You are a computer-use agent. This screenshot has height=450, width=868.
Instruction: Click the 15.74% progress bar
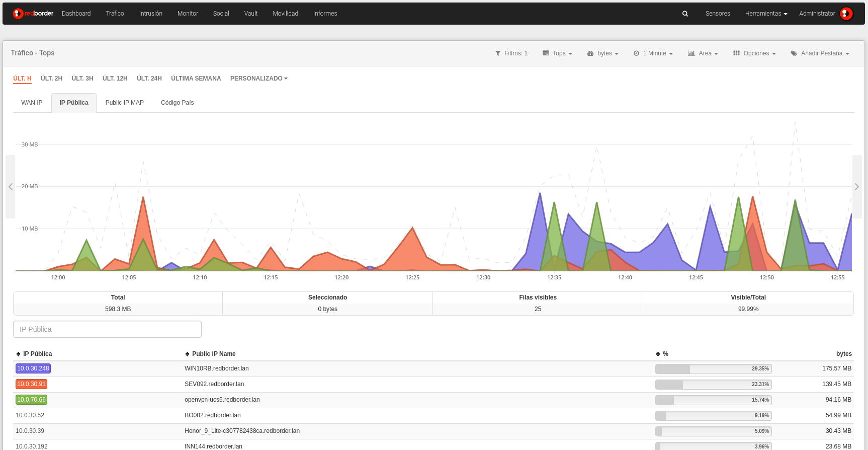point(713,400)
